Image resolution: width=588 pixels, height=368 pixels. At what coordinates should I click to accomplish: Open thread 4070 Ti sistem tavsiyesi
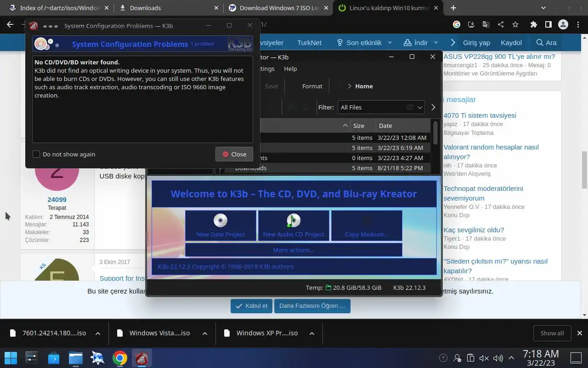480,115
